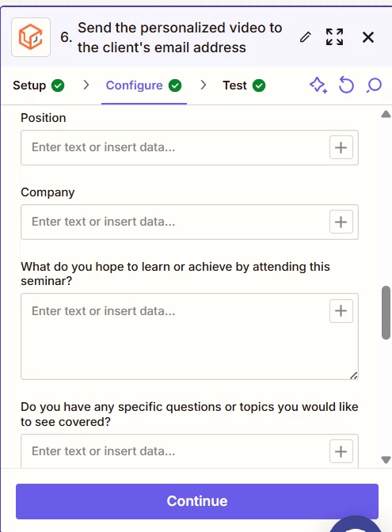Click the undo circular arrow icon

click(346, 85)
